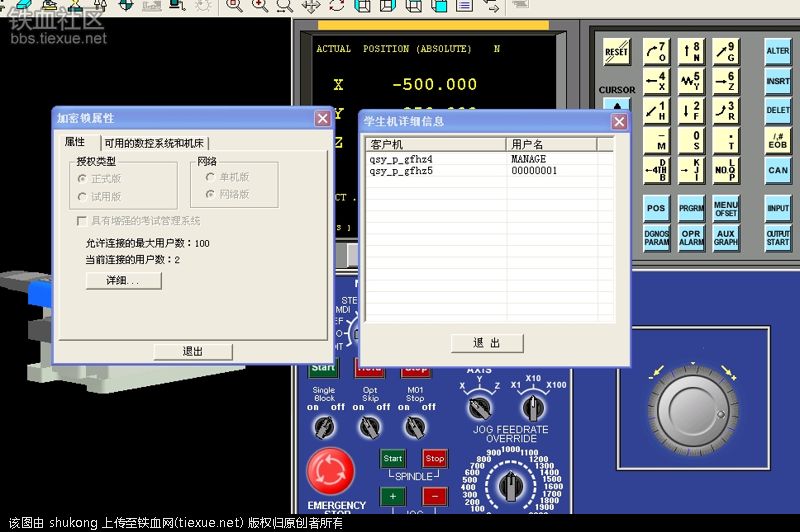Image resolution: width=800 pixels, height=532 pixels.
Task: Select the 属性 tab
Action: (75, 142)
